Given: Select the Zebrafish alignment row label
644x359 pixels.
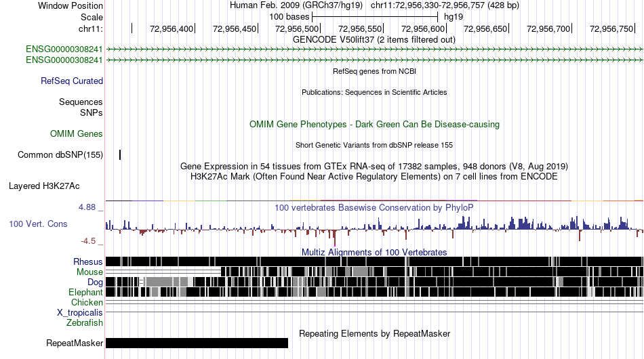Looking at the screenshot, I should click(x=85, y=323).
